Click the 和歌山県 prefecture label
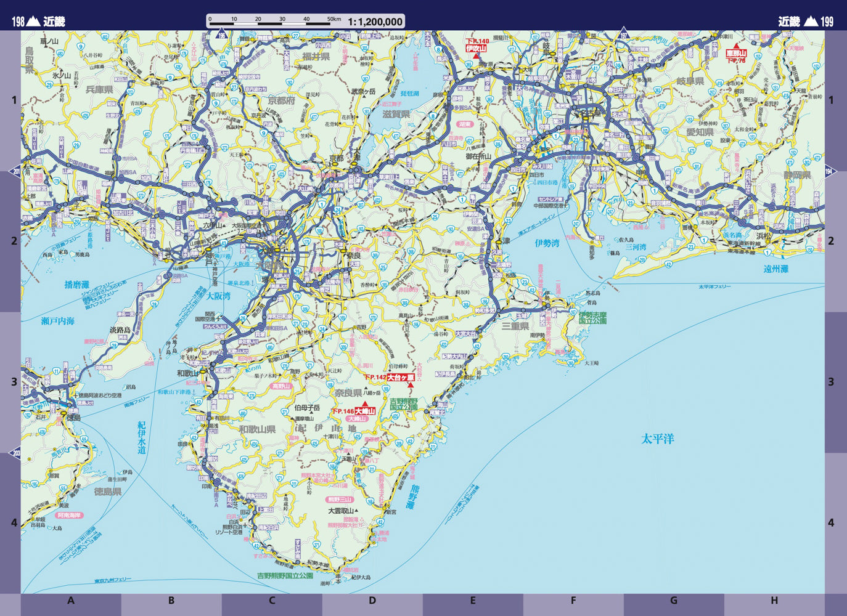847x616 pixels. click(257, 429)
